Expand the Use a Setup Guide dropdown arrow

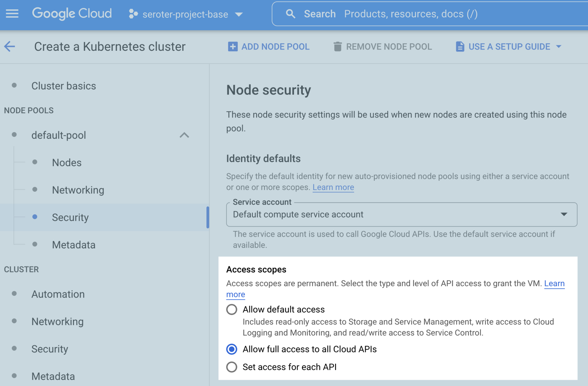tap(559, 47)
